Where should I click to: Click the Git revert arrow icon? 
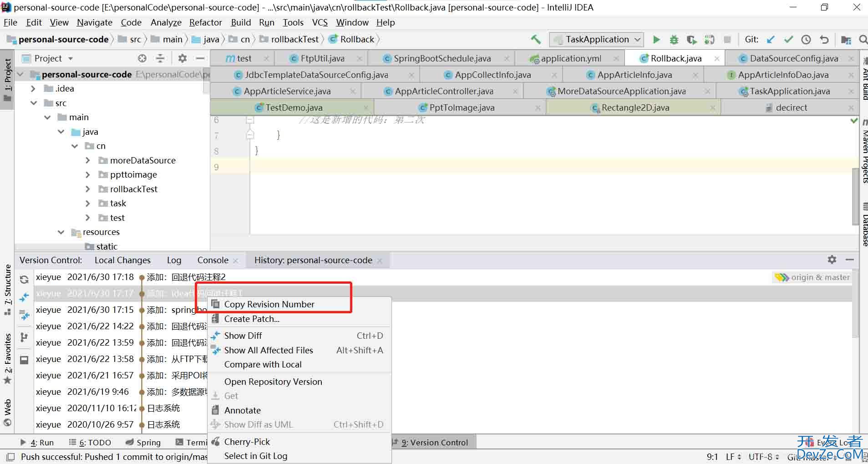tap(824, 40)
